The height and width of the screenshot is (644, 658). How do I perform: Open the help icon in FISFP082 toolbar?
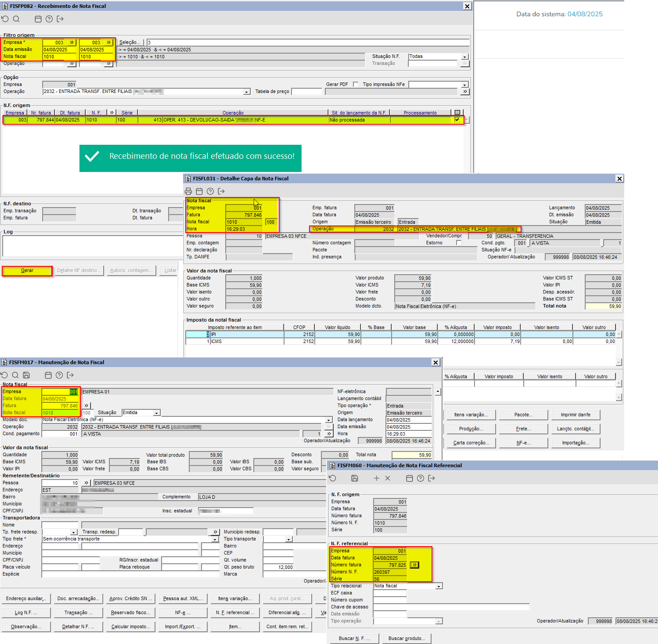pos(49,19)
